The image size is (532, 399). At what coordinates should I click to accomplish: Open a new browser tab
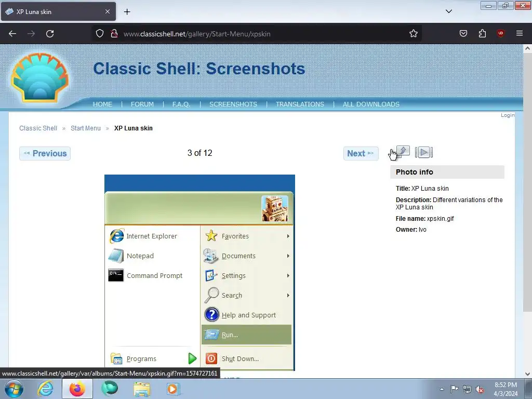pyautogui.click(x=127, y=12)
